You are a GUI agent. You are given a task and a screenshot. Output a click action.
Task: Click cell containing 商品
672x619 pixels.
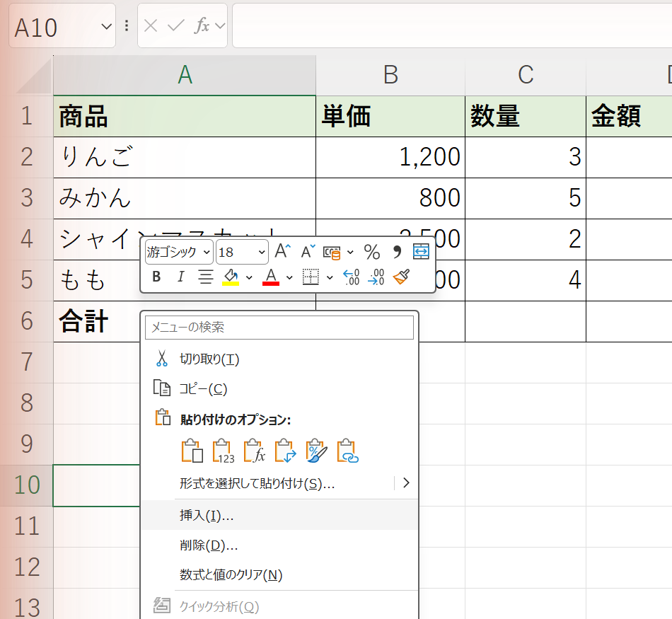tap(185, 116)
